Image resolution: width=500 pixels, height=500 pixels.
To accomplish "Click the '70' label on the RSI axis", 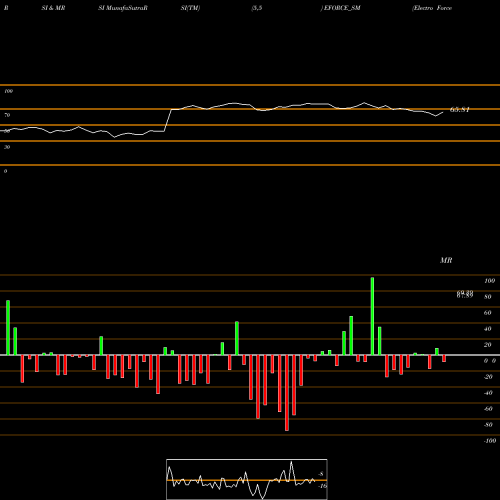I will click(7, 115).
